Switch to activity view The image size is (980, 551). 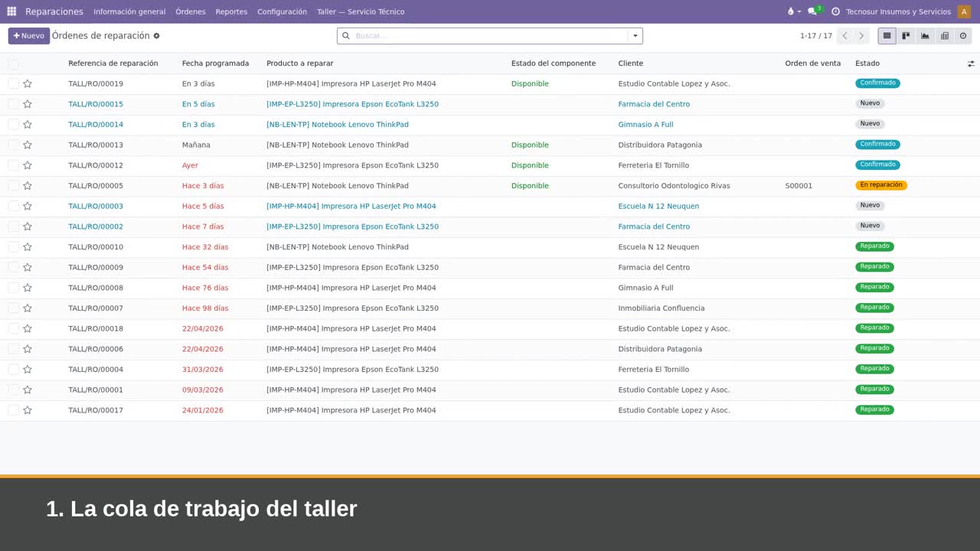point(963,36)
